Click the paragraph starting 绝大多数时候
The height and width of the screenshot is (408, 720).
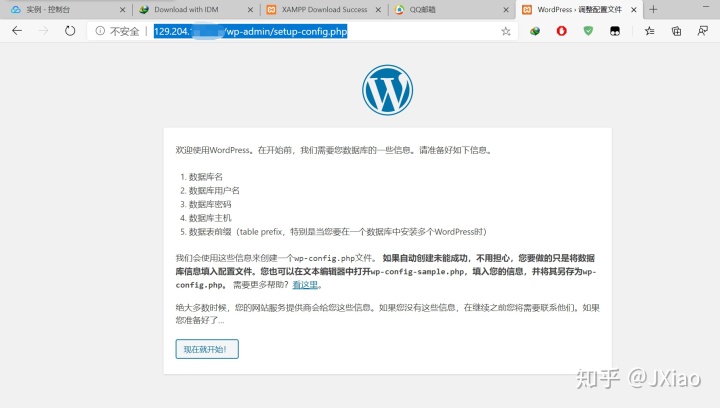coord(388,314)
